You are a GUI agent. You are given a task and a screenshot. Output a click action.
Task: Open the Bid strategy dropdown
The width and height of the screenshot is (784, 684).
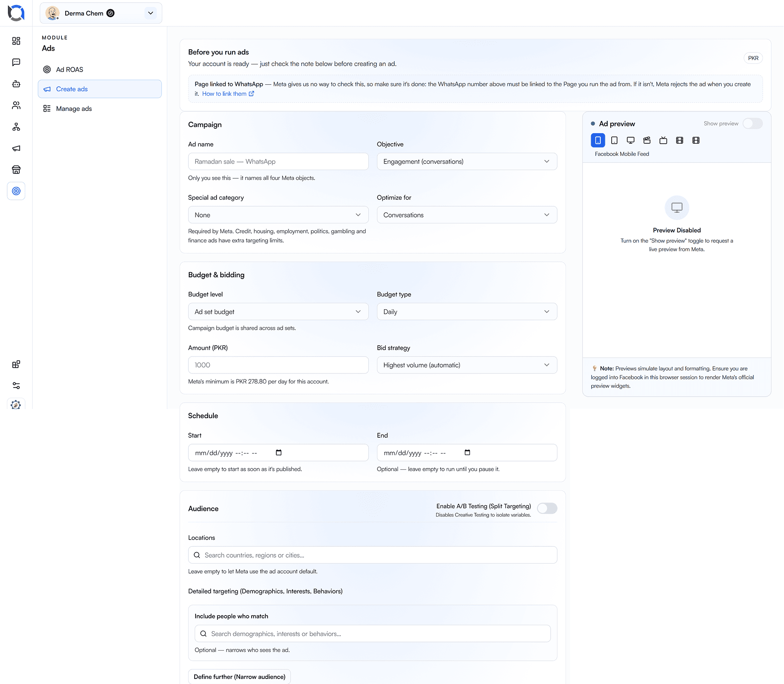467,365
